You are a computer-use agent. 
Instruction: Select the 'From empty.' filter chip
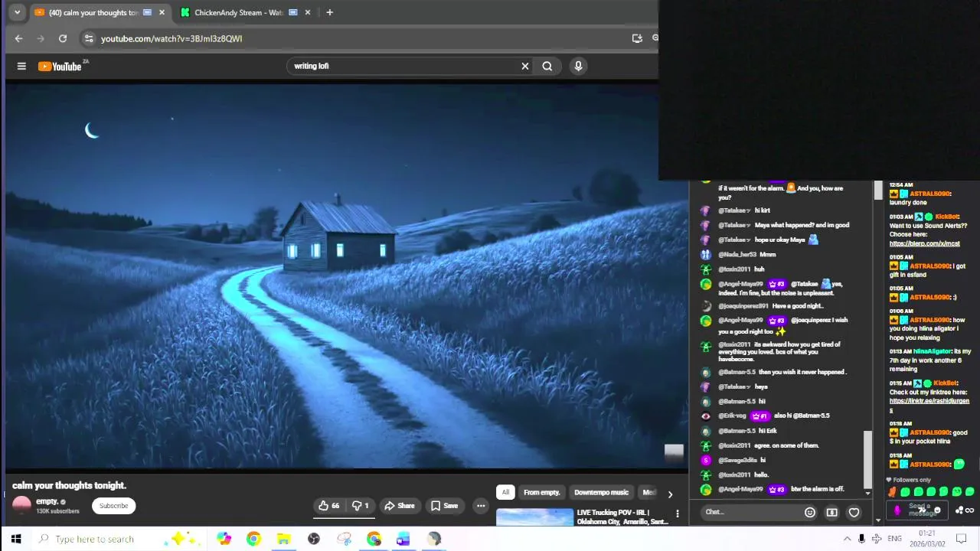tap(541, 493)
